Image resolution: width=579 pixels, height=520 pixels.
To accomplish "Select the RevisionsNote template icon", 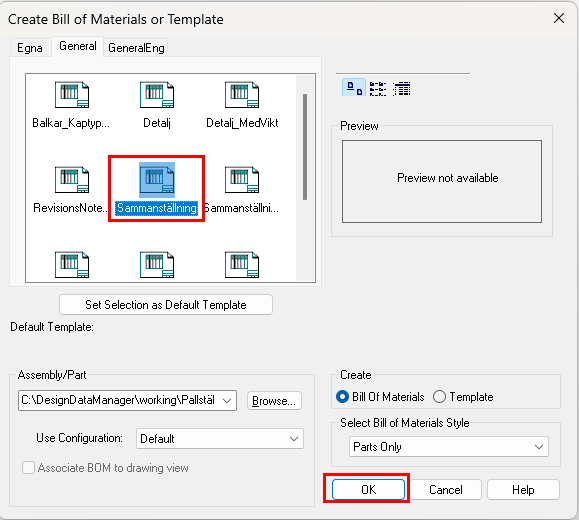I will pos(72,180).
